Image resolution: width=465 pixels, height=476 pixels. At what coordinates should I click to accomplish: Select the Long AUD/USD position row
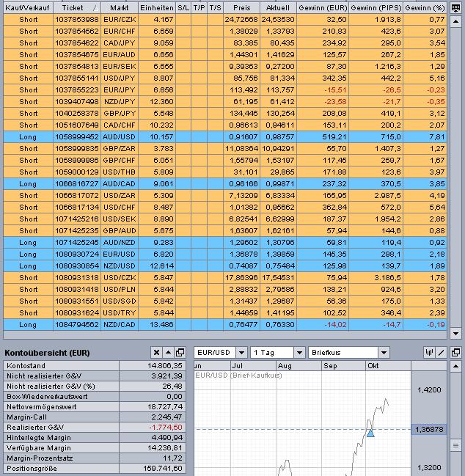(x=225, y=137)
